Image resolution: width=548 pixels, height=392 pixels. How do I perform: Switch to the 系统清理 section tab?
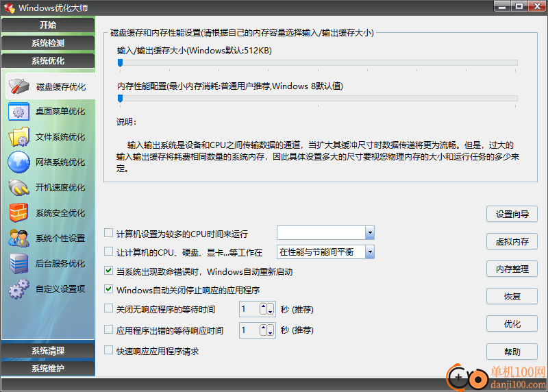[48, 351]
